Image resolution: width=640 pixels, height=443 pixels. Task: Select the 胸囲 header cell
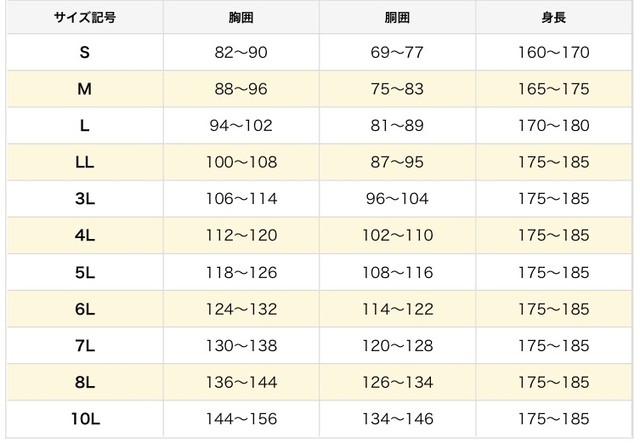(x=241, y=18)
